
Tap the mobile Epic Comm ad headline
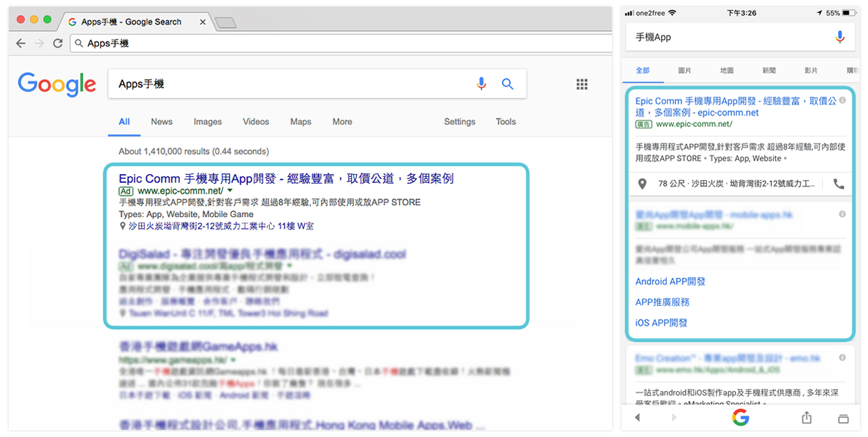tap(736, 107)
